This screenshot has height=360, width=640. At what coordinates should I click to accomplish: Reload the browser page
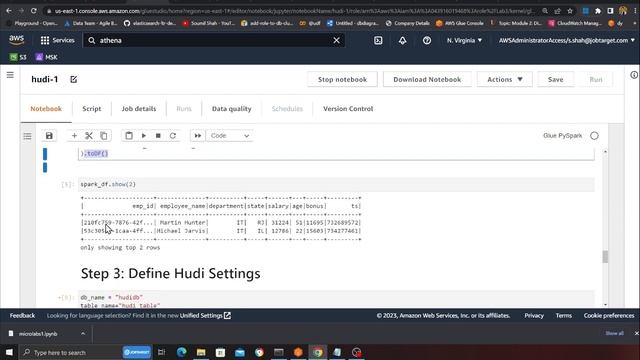coord(33,11)
